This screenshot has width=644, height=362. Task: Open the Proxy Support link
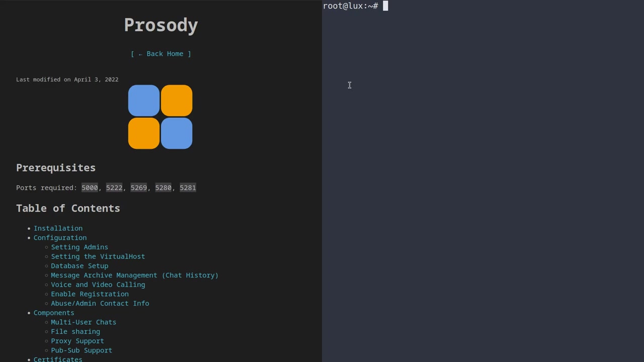click(77, 341)
